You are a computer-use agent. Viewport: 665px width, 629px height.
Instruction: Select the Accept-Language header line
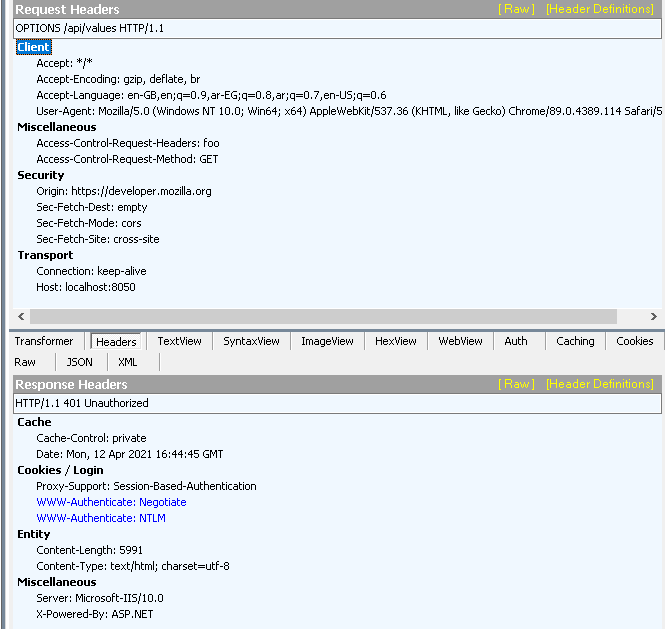tap(211, 95)
